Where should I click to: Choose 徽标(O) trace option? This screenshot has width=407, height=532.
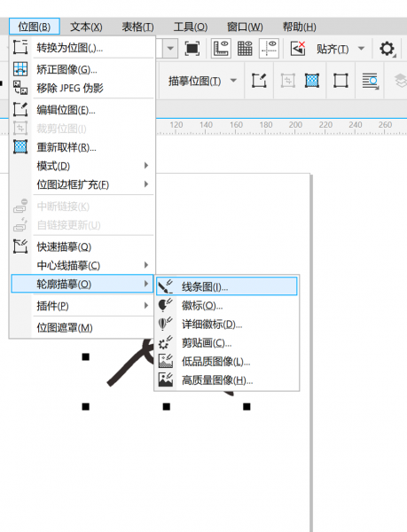pyautogui.click(x=227, y=305)
